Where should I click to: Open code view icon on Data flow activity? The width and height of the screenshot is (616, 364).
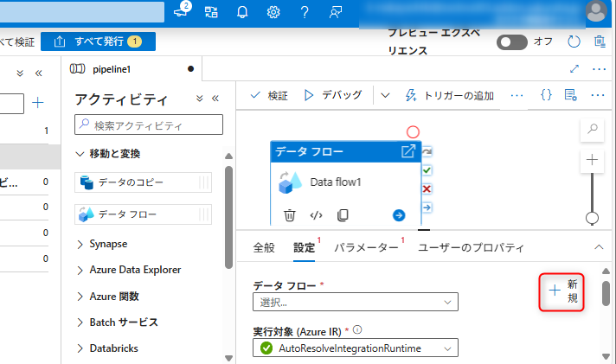(x=316, y=215)
